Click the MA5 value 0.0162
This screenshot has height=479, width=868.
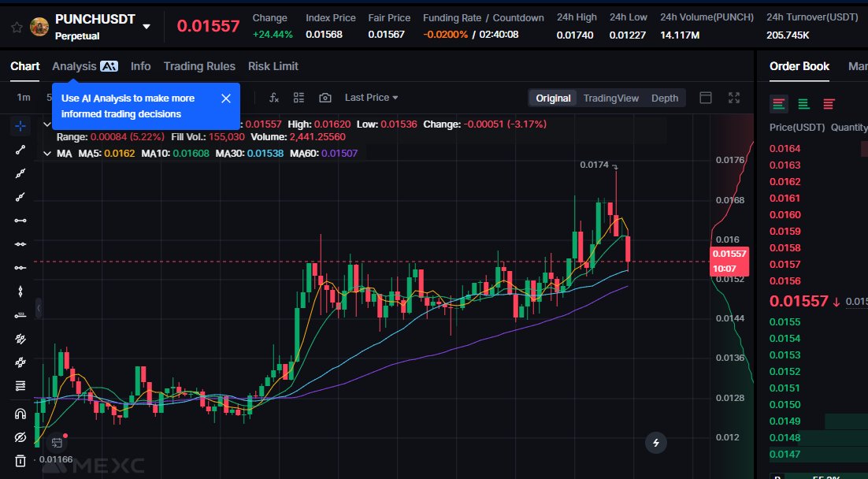click(x=119, y=154)
